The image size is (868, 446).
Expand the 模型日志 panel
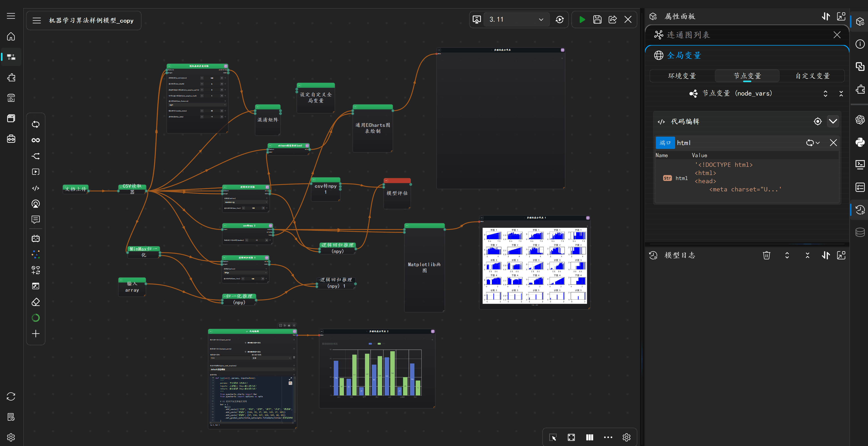[787, 255]
